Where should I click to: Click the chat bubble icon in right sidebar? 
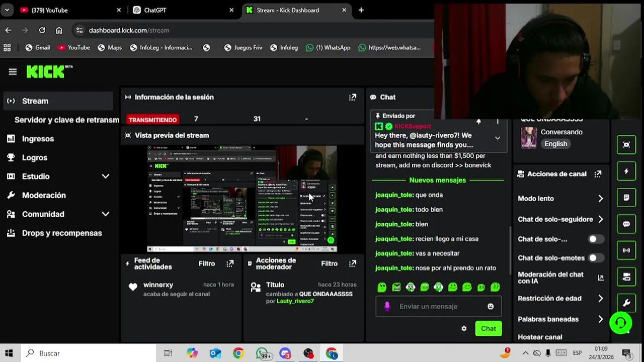click(x=626, y=224)
